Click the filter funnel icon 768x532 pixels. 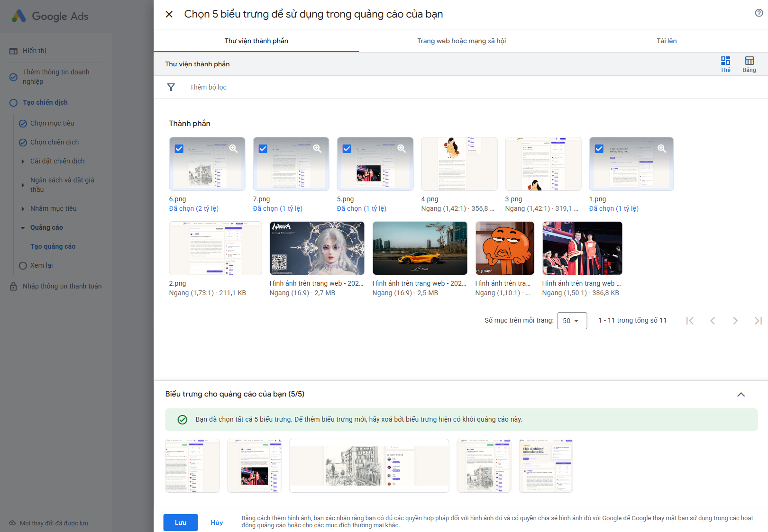171,87
